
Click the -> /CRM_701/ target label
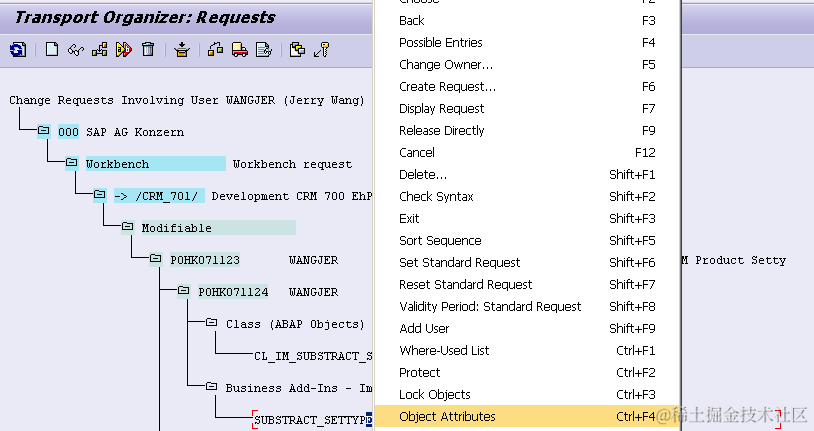pos(159,196)
